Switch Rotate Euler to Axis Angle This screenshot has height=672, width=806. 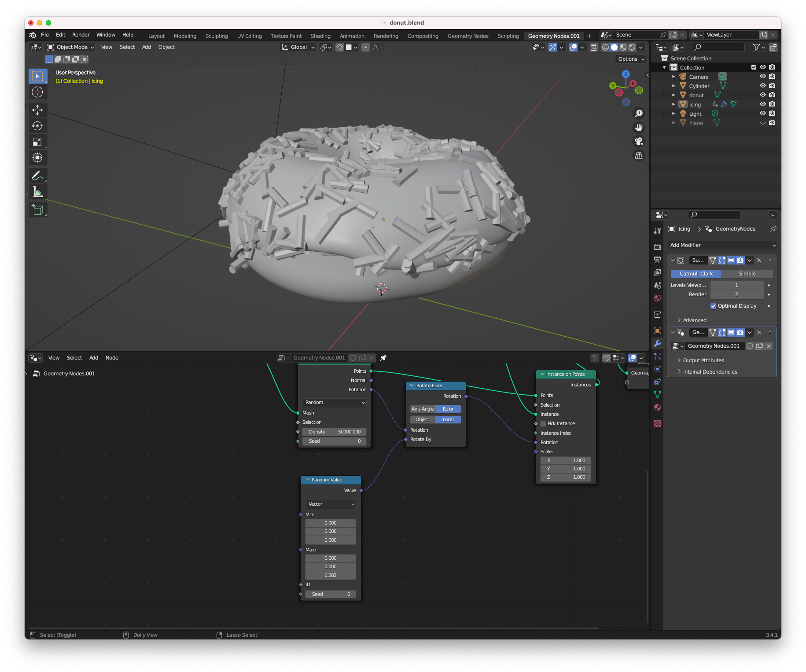click(x=422, y=409)
